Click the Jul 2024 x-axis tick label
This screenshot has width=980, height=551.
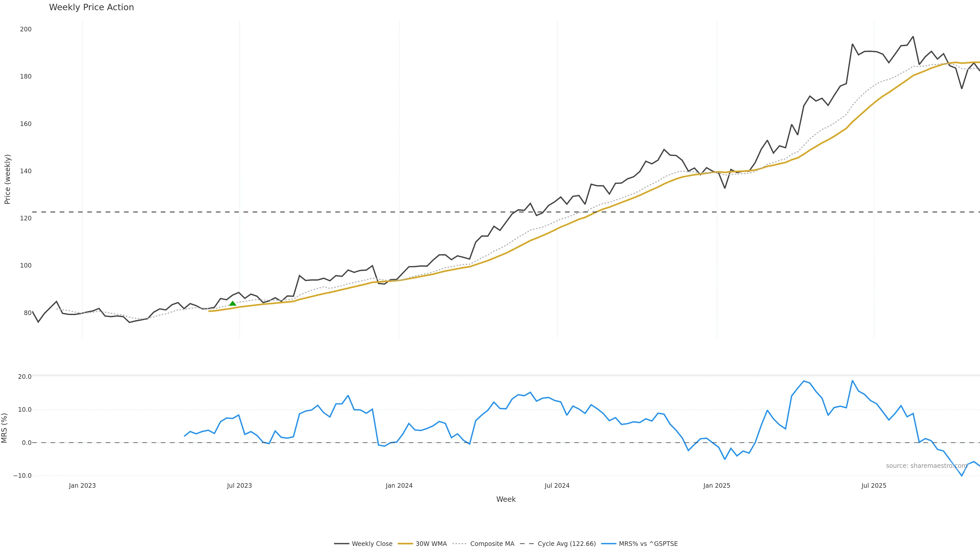(x=557, y=486)
